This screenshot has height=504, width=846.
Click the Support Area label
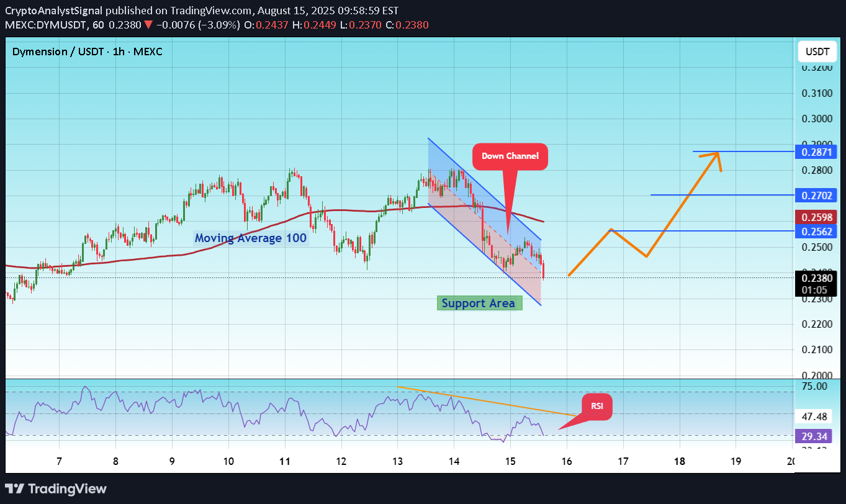pos(479,303)
